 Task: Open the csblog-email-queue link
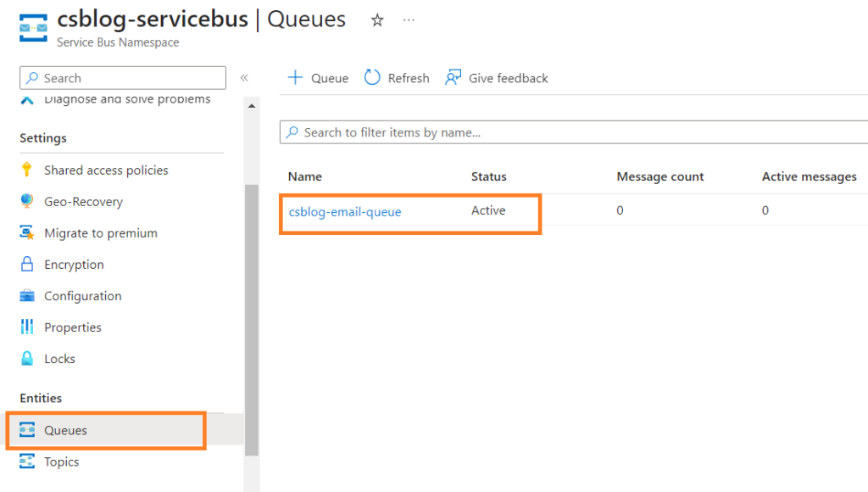tap(345, 212)
